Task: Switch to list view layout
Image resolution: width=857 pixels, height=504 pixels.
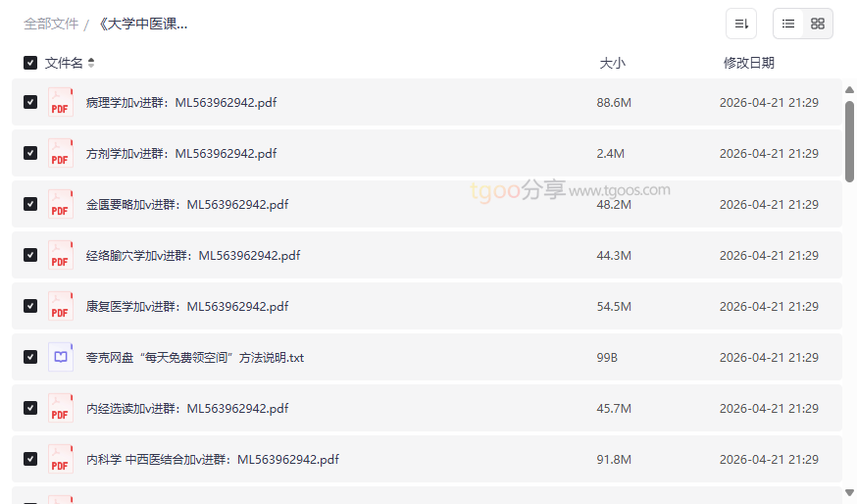Action: [788, 24]
